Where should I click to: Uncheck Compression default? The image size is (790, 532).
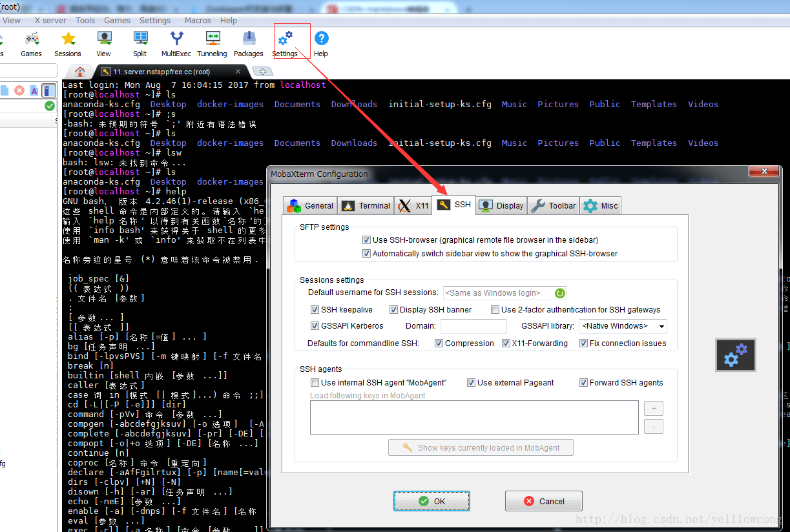tap(439, 343)
